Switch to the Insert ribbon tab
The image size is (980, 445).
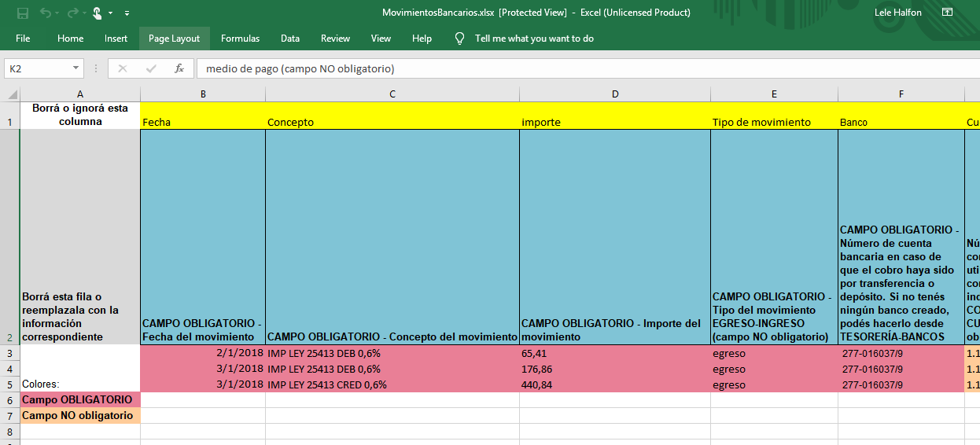[116, 38]
